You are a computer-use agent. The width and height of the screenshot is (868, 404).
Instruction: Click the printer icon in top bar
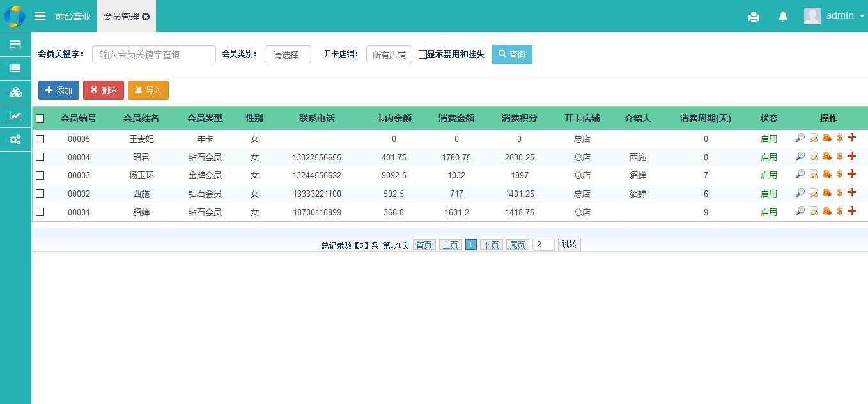[x=754, y=17]
